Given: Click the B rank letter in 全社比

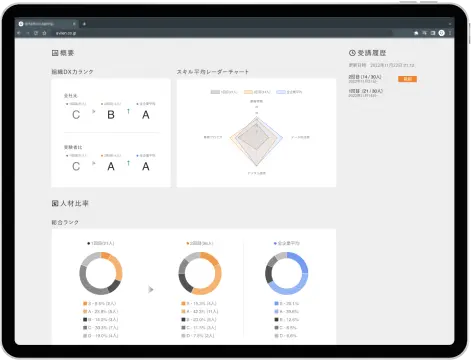Looking at the screenshot, I should (x=111, y=115).
